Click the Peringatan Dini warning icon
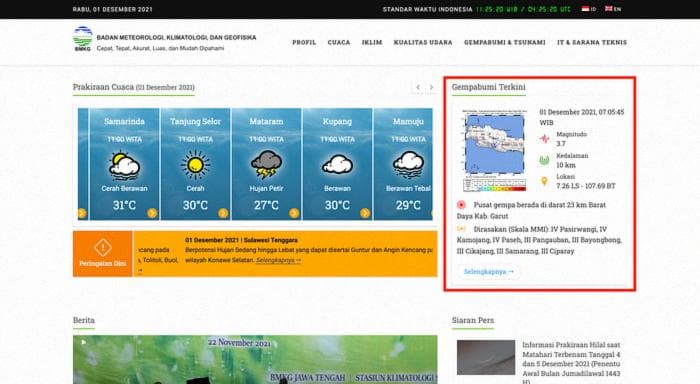Viewport: 700px width, 384px height. point(103,248)
